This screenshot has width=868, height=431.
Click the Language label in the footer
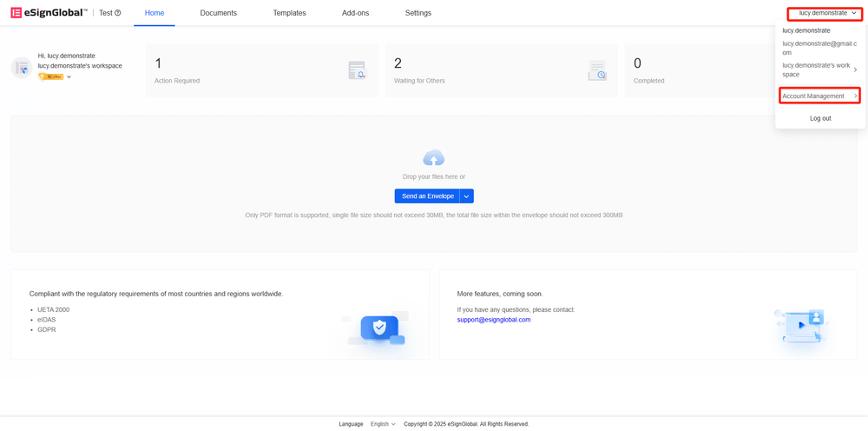(351, 424)
